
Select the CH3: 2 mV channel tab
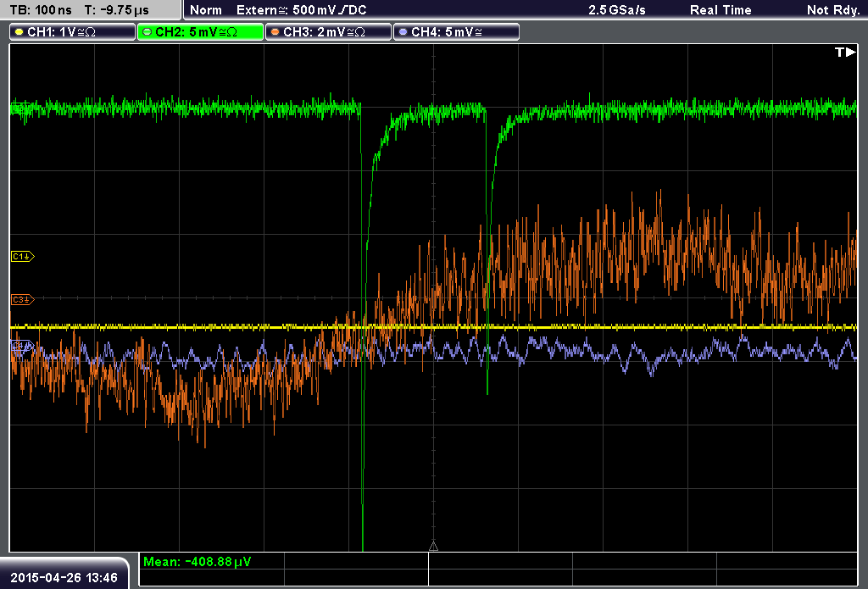coord(328,32)
